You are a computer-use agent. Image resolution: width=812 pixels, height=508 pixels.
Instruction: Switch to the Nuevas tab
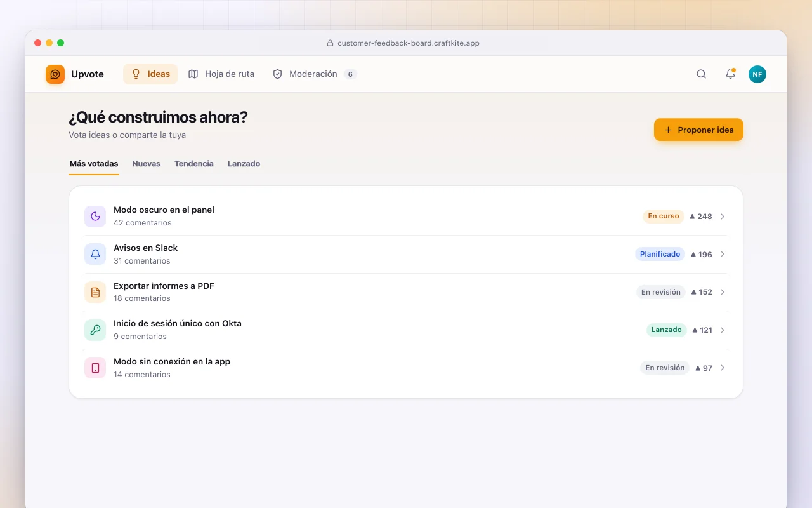[146, 164]
